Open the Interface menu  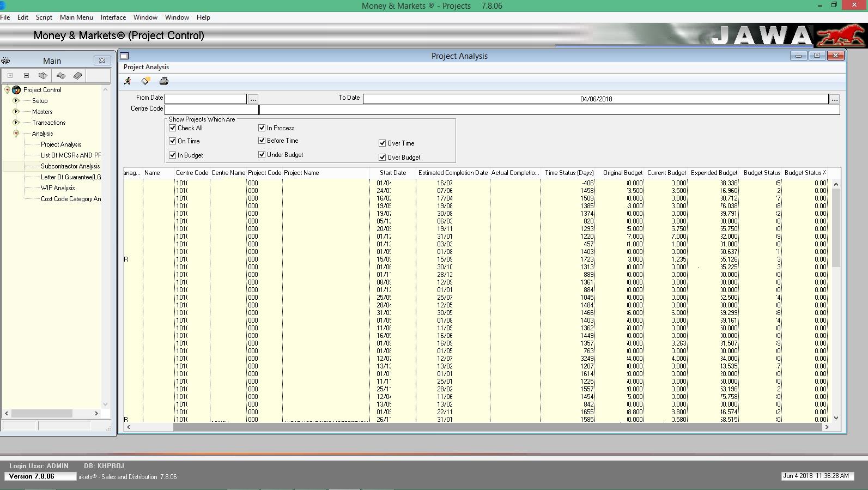point(113,17)
